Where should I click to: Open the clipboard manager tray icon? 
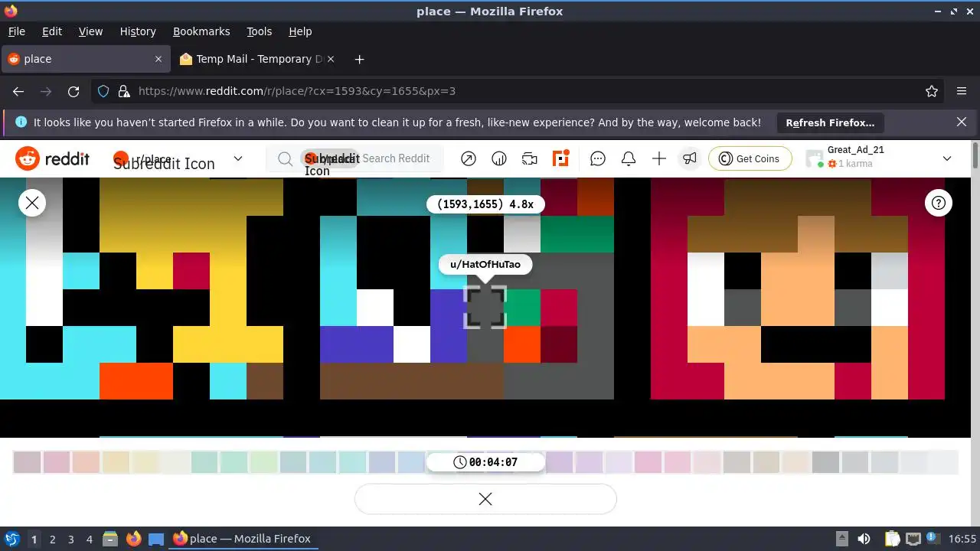click(892, 539)
